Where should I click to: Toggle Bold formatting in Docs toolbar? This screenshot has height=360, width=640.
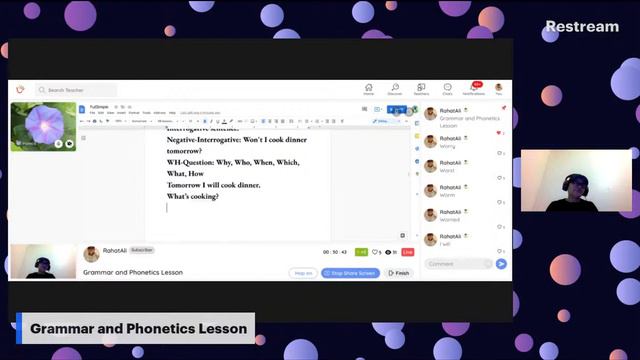click(205, 121)
